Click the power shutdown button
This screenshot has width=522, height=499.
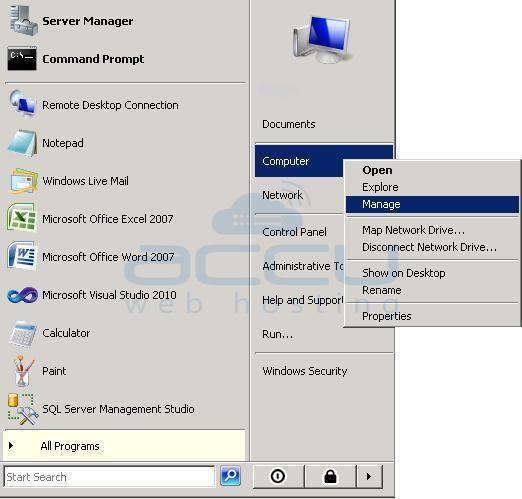(279, 476)
